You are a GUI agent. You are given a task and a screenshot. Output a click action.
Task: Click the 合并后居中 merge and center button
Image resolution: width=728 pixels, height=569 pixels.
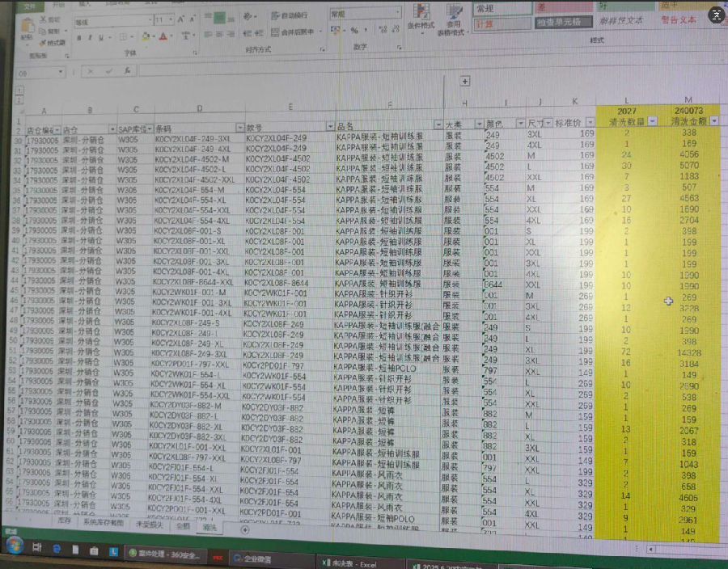(294, 32)
